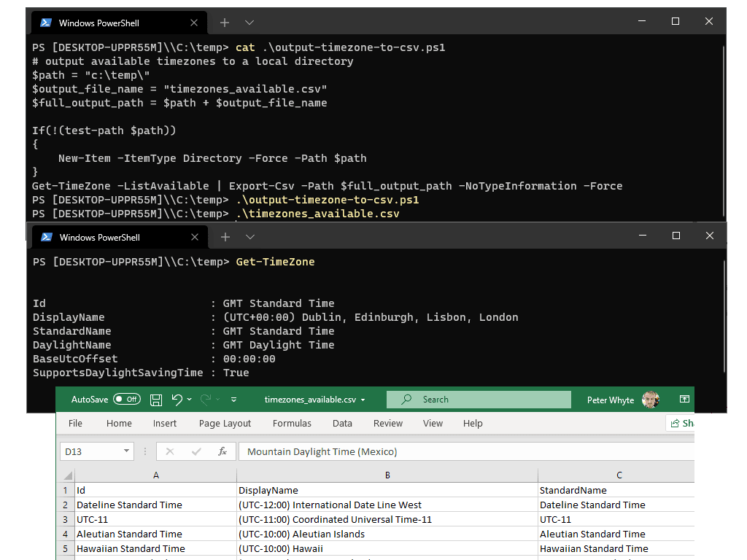Click the formula bar with Mountain Daylight Time
Screen dimensions: 747x560
click(466, 451)
